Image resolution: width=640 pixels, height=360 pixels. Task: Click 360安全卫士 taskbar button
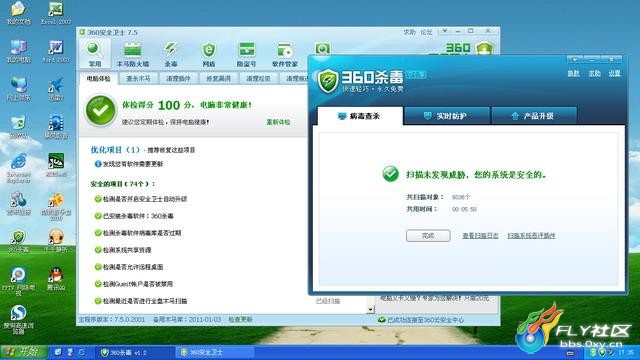point(216,352)
